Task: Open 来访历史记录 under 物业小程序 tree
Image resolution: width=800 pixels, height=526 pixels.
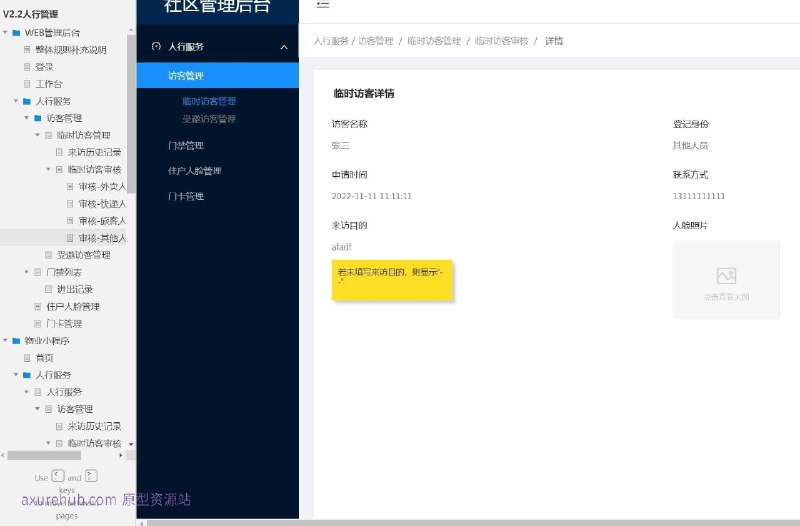Action: (x=94, y=426)
